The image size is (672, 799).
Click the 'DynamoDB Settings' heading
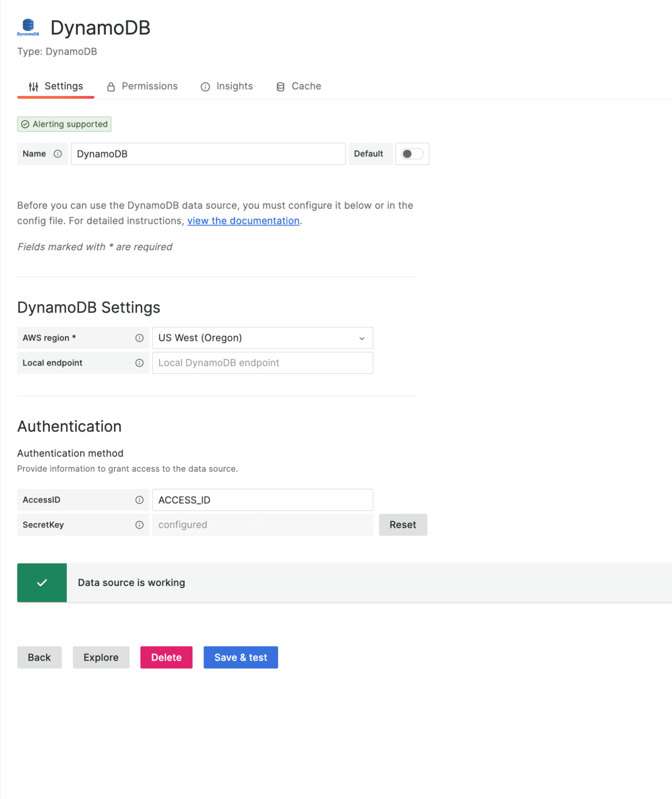(x=89, y=308)
